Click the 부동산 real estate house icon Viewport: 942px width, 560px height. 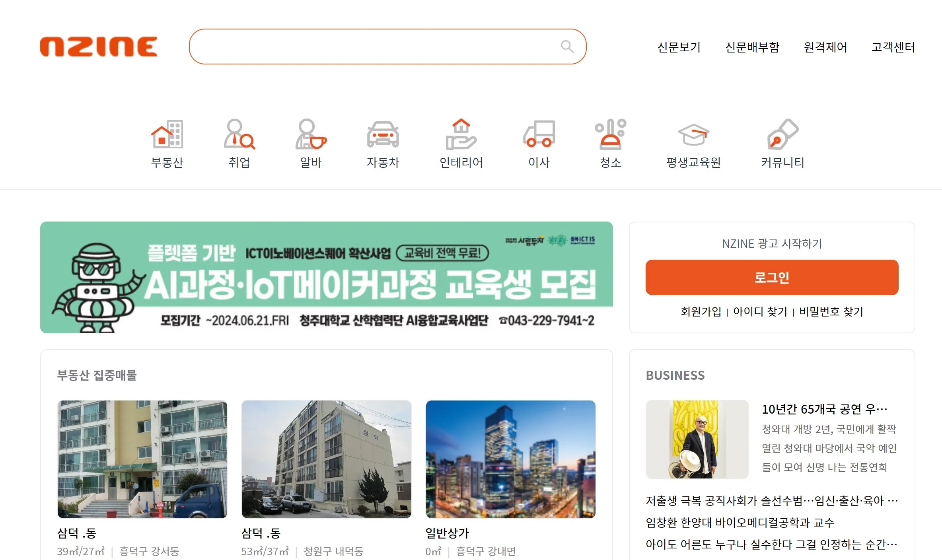167,134
